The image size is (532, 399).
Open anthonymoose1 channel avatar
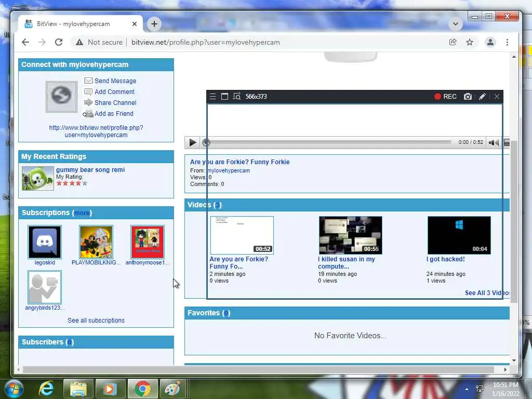pyautogui.click(x=147, y=242)
